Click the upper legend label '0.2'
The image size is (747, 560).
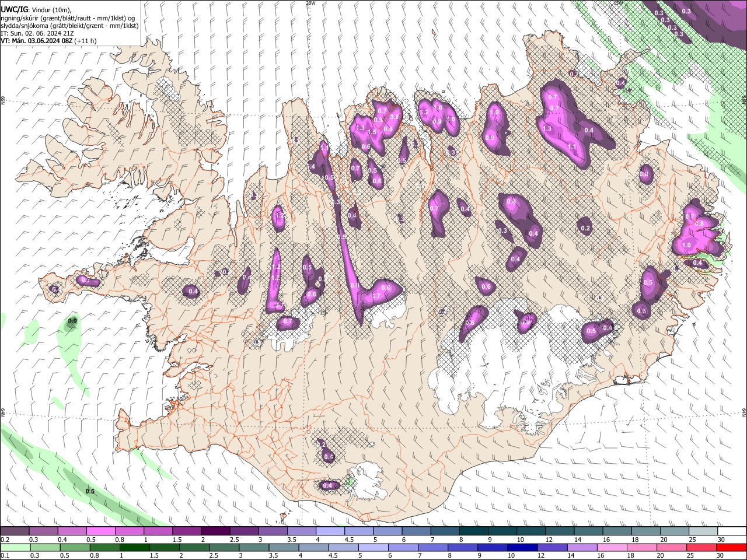pos(5,540)
